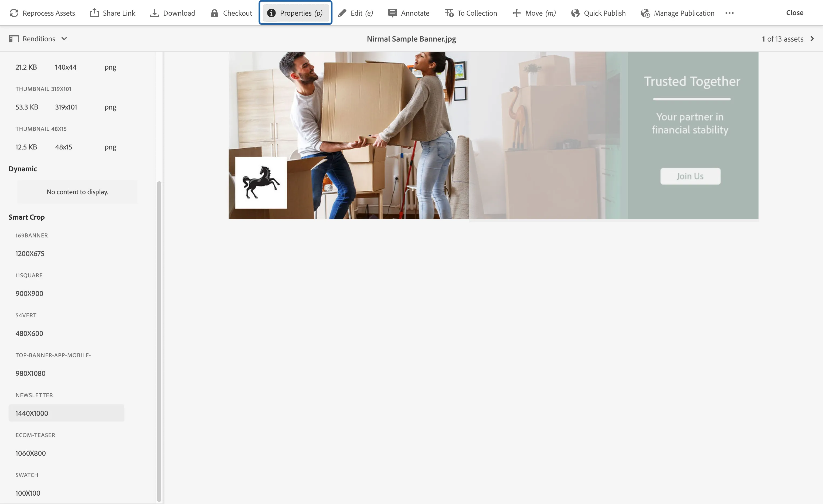Click 'No content to display.' message
Screen dimensions: 823x504
(77, 192)
